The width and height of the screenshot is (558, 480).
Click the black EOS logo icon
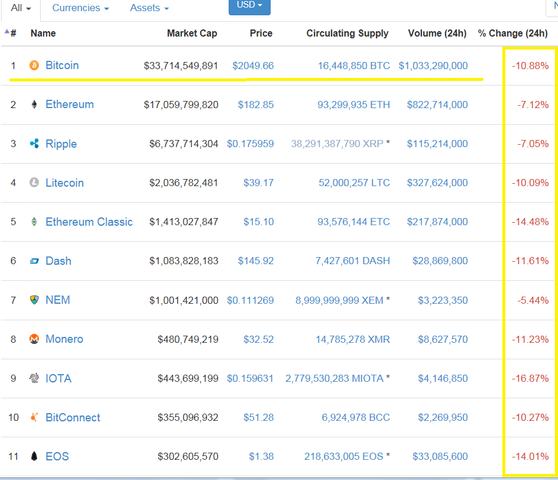pos(34,456)
